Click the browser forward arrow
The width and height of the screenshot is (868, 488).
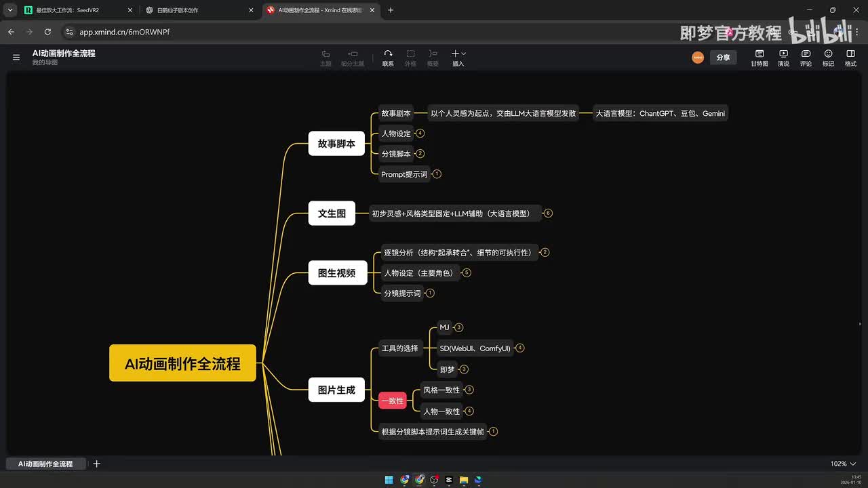click(x=29, y=32)
